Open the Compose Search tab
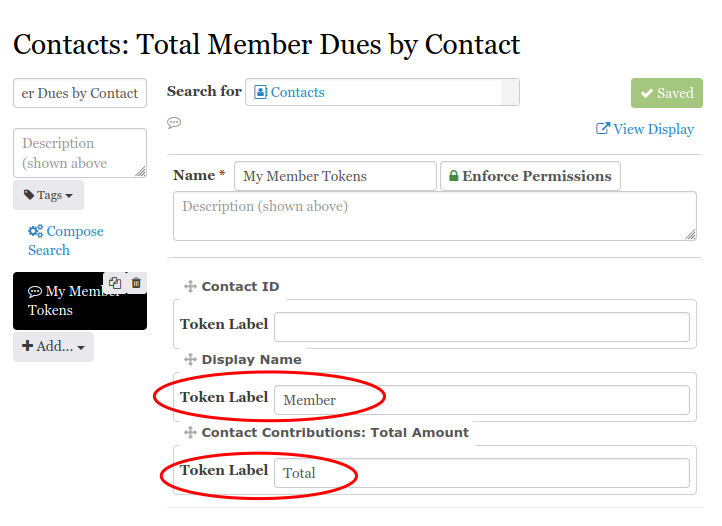The width and height of the screenshot is (722, 526). pyautogui.click(x=66, y=240)
